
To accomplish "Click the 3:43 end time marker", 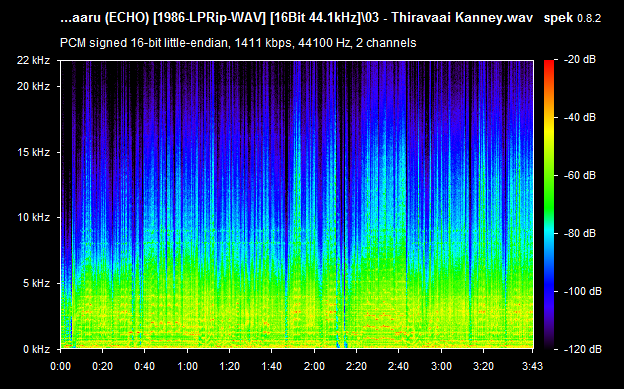I will tap(532, 366).
